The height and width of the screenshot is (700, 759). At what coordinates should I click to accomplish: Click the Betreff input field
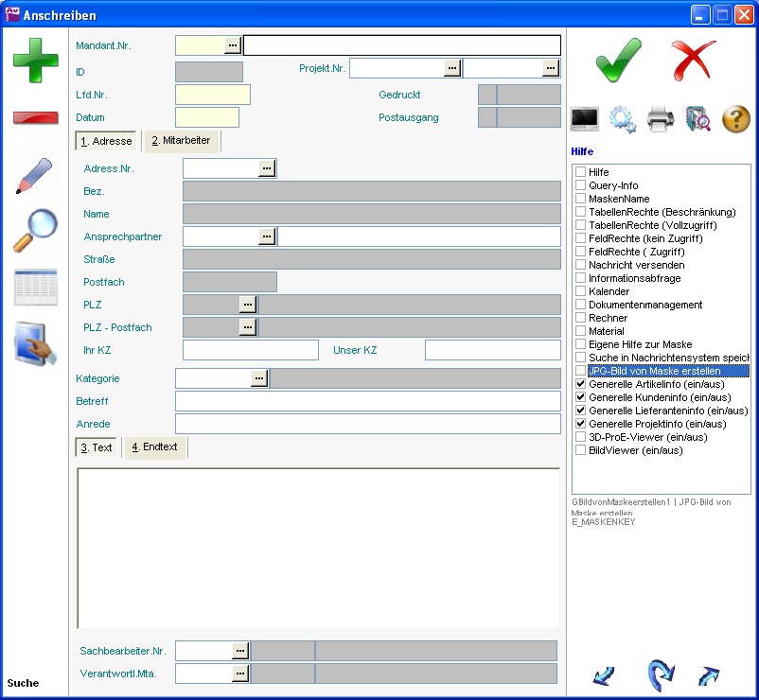tap(367, 401)
